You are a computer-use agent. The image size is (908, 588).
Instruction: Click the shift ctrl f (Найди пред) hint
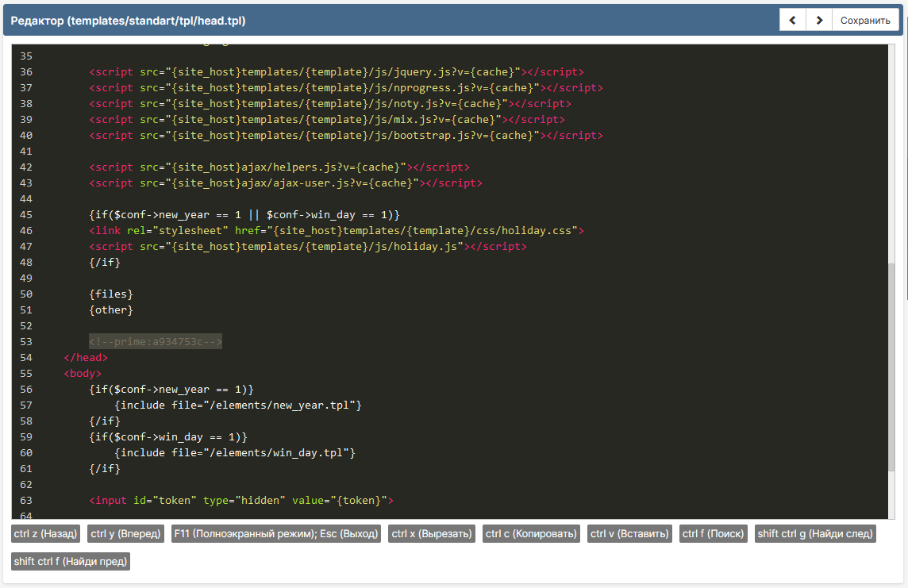71,561
